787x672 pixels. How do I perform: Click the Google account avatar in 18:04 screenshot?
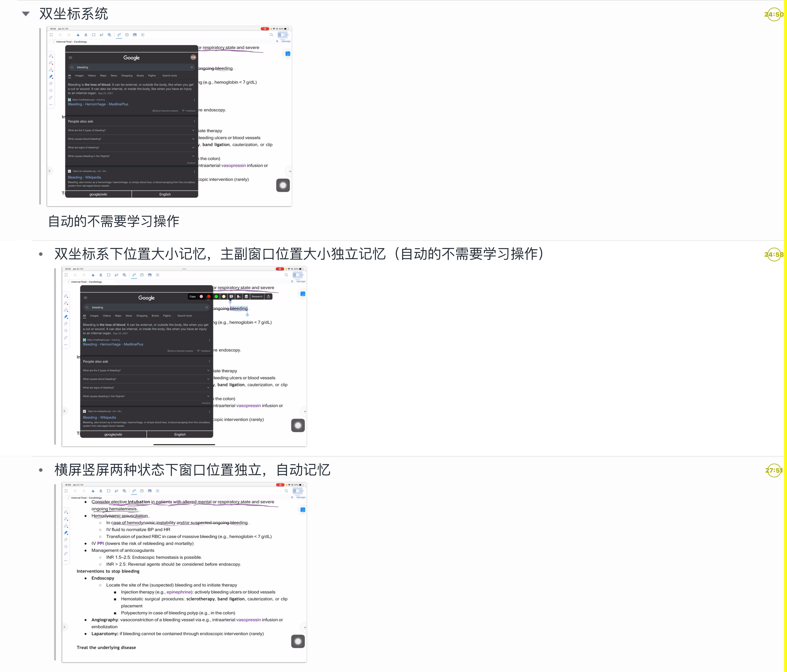193,57
